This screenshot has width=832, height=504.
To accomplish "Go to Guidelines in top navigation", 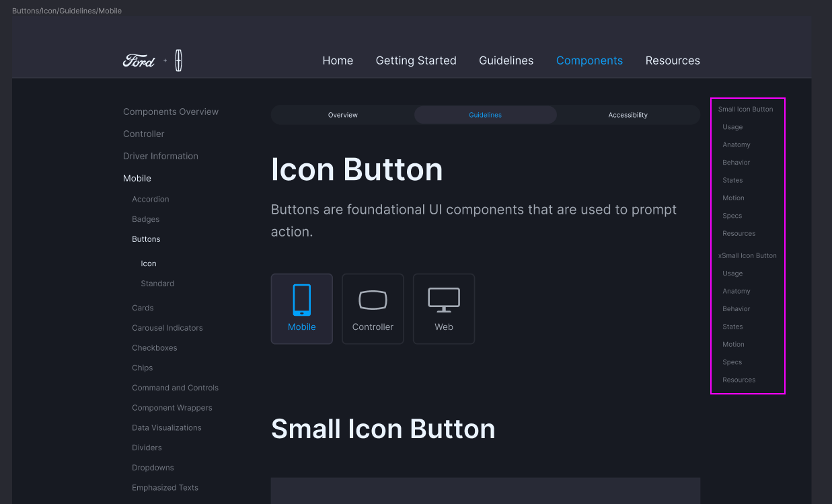I will [x=506, y=60].
